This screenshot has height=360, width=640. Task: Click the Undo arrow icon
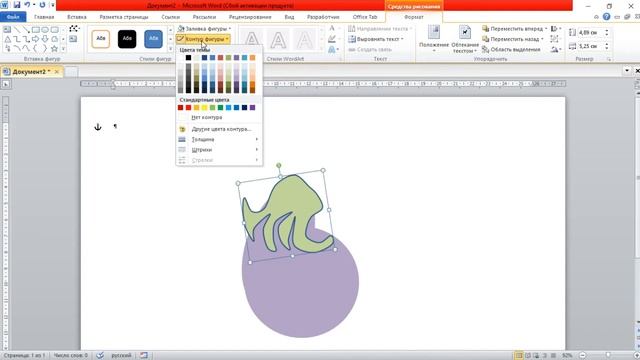pos(27,5)
